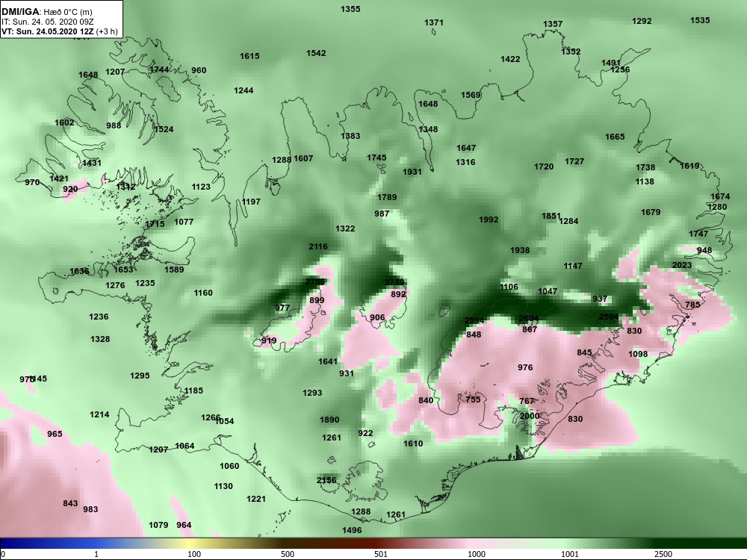Screen dimensions: 747x560
Task: Click the map value 1328
Action: pyautogui.click(x=100, y=339)
